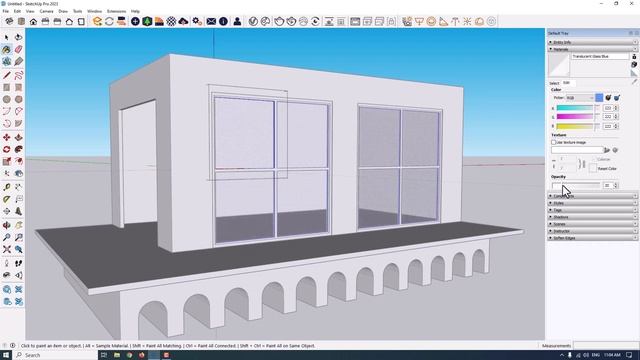Select the arrow Select tool

point(7,38)
